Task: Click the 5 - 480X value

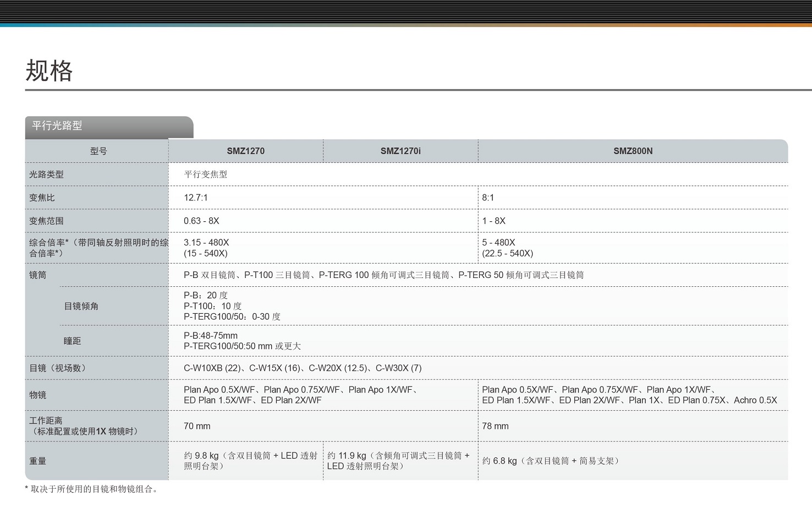Action: (498, 242)
